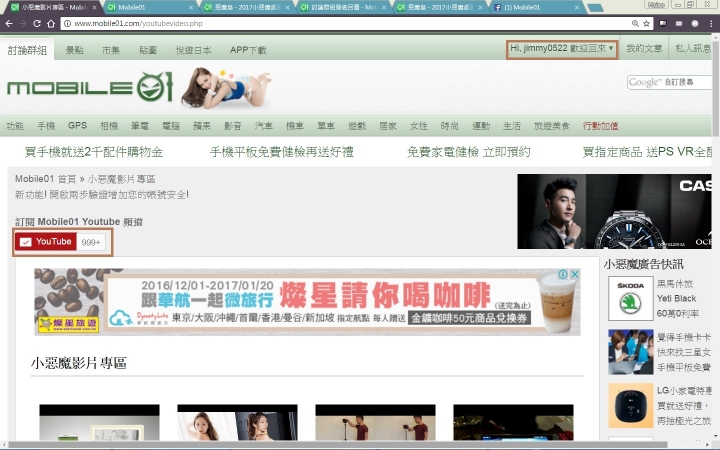The height and width of the screenshot is (450, 720).
Task: Click 手機平板免費健檢再送好禮 promo link
Action: coord(281,152)
